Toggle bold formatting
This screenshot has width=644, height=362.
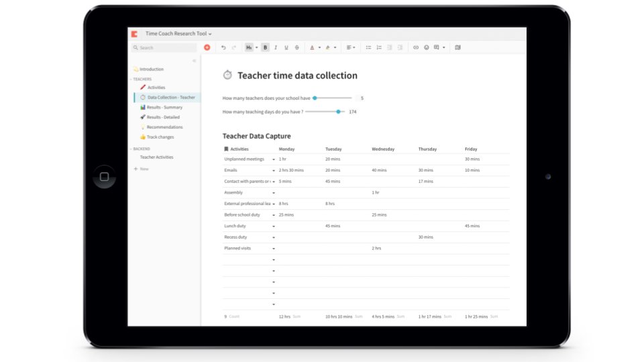(x=266, y=48)
